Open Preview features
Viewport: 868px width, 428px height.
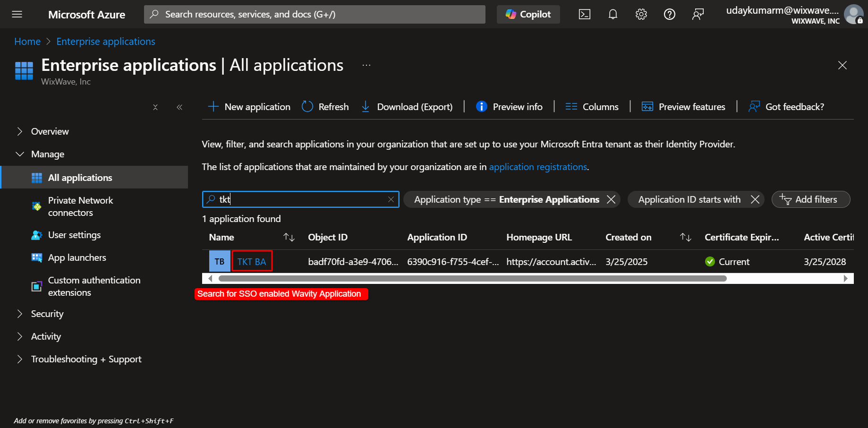[x=683, y=107]
